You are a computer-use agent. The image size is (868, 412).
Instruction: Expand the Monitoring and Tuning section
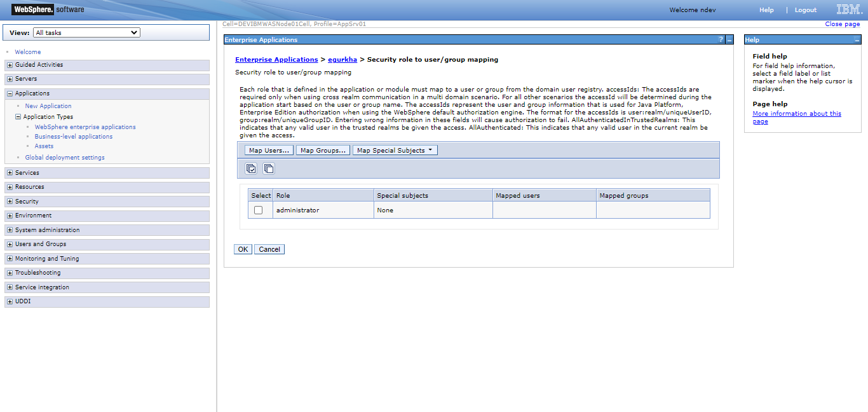pos(10,259)
